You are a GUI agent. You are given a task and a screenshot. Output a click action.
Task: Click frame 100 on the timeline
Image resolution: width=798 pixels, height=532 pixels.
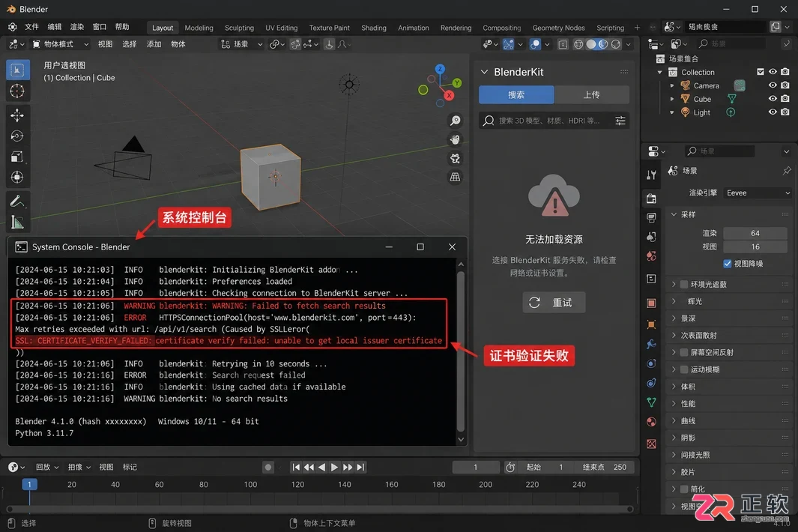point(250,485)
